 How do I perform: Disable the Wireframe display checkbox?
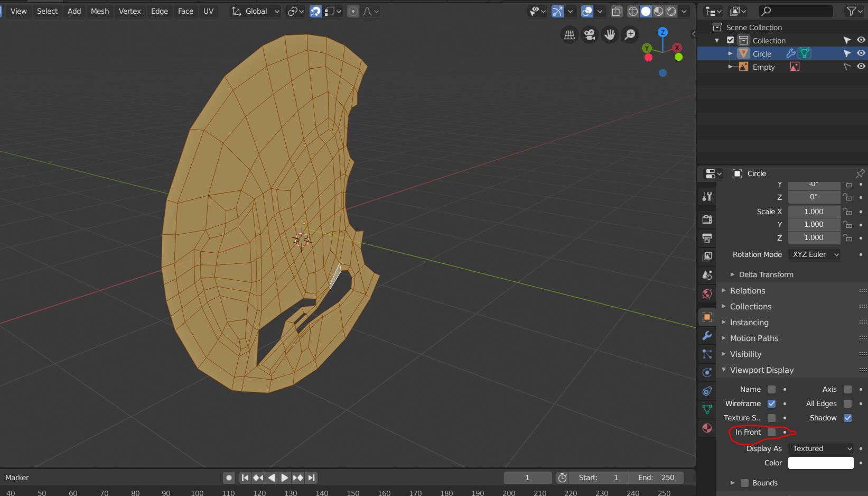[x=771, y=403]
